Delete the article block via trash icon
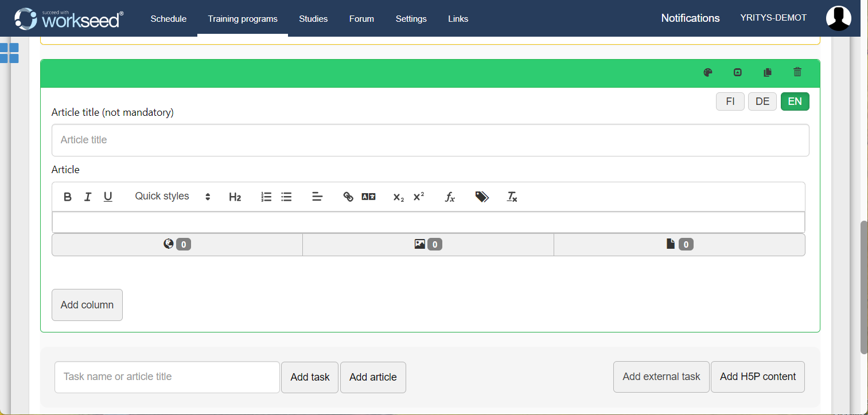The height and width of the screenshot is (415, 868). (x=797, y=72)
